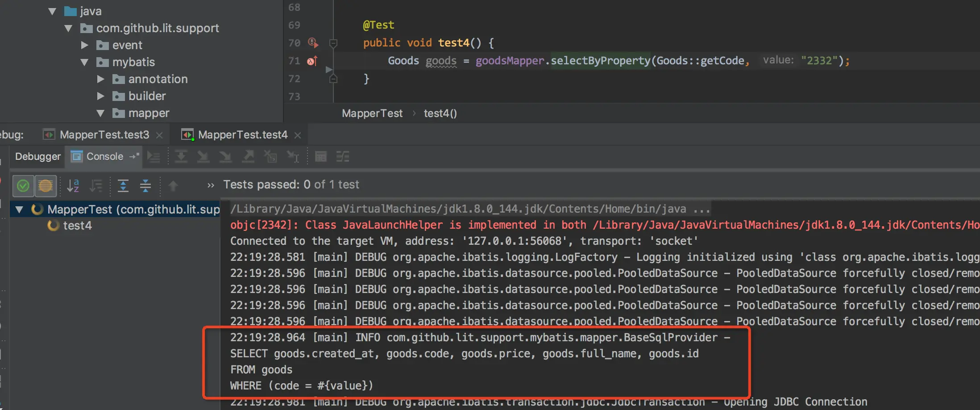Click the collapsed java command line in console

coord(470,209)
